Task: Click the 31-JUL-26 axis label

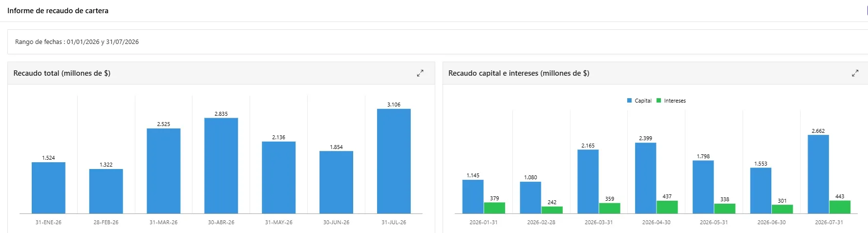Action: [x=394, y=222]
